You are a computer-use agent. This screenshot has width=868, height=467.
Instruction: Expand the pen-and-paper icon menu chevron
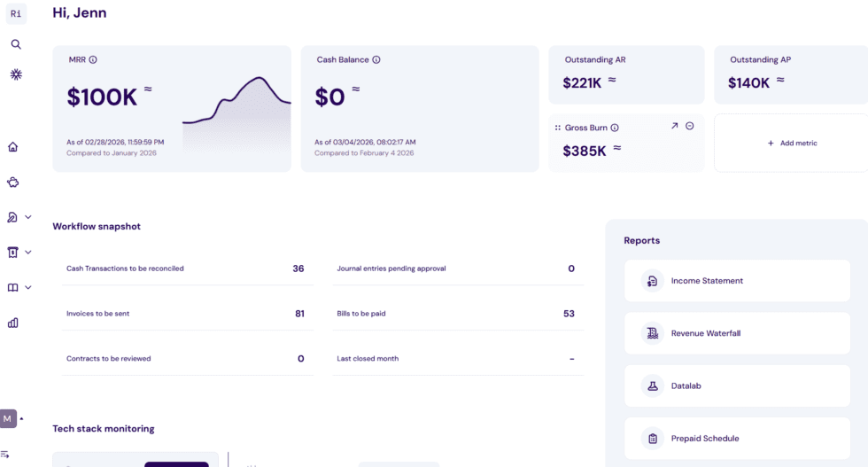[28, 217]
